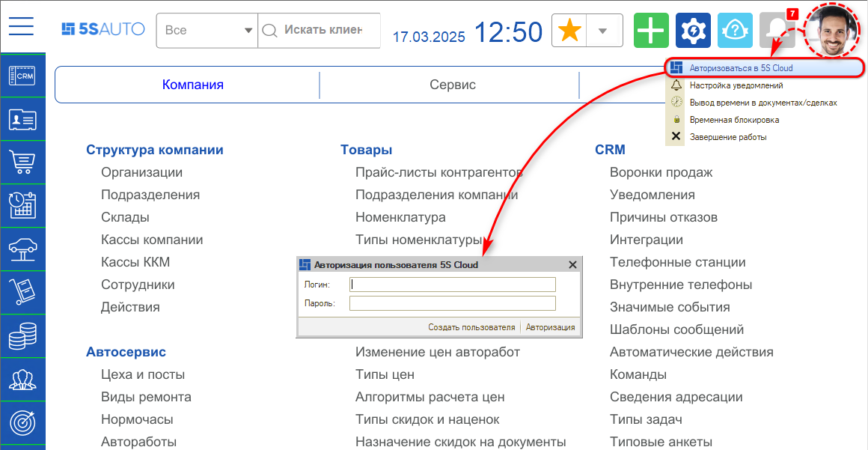
Task: Open the CRM module in the sidebar
Action: point(22,76)
